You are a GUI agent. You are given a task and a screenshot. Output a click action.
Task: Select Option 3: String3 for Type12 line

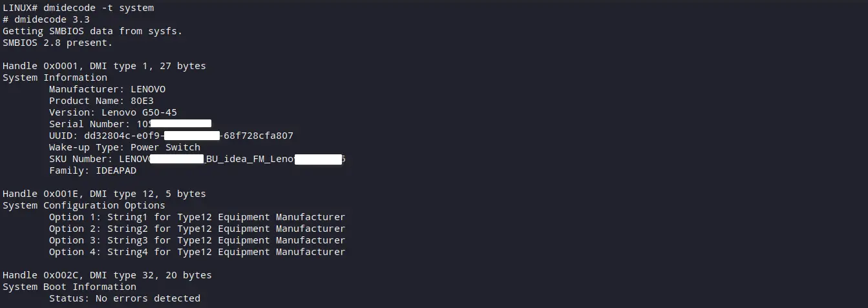197,240
